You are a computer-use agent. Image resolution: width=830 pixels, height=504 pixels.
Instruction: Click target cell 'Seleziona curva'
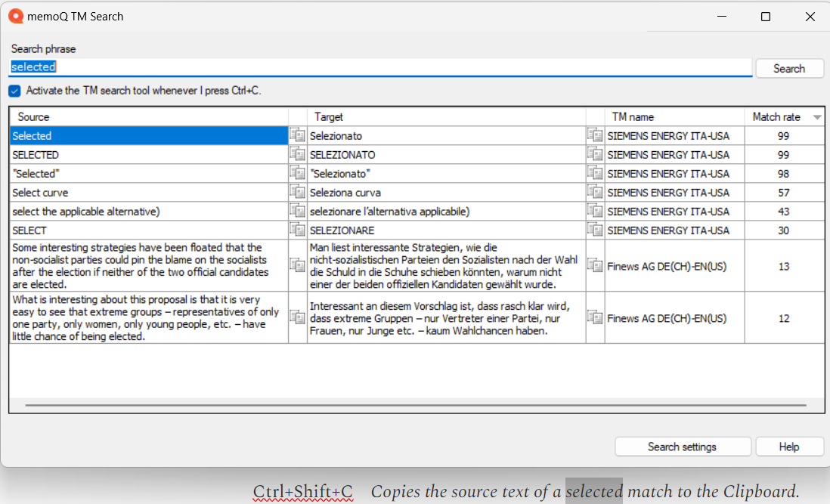[x=446, y=192]
